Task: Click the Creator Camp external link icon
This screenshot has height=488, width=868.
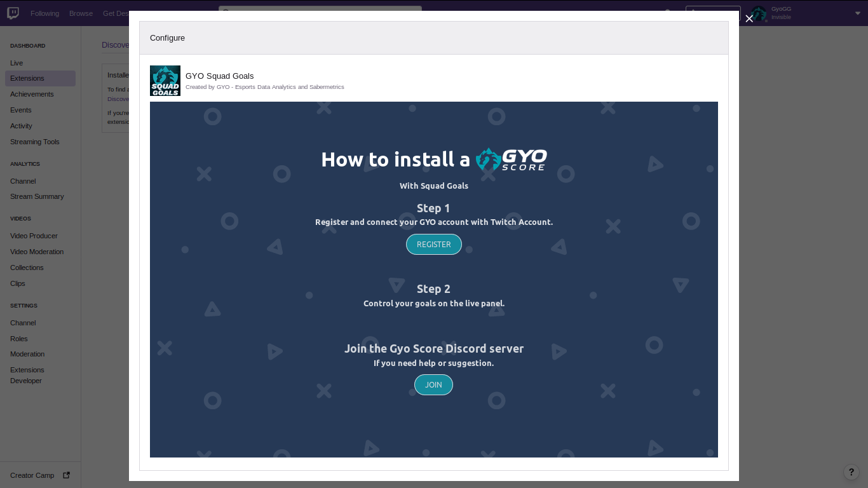Action: point(67,475)
